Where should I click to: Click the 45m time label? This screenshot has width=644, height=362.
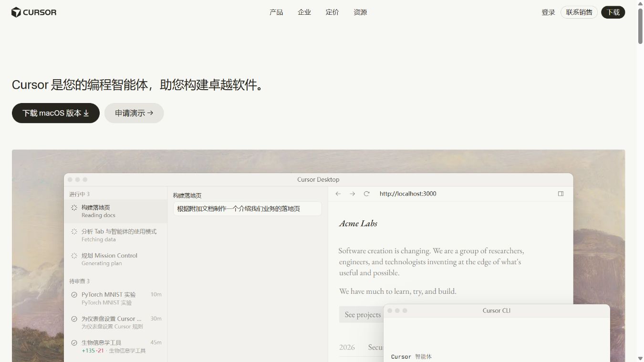156,342
